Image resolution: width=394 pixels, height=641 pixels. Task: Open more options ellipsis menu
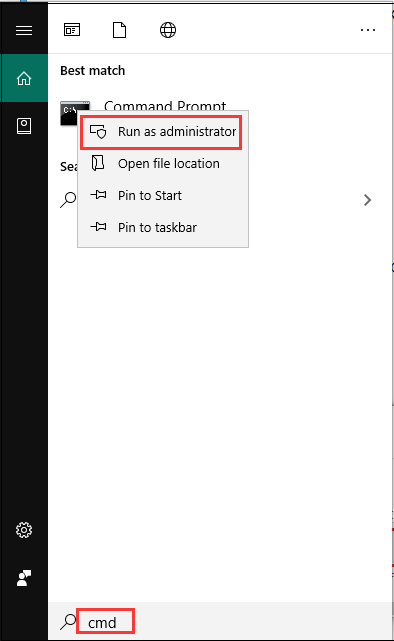click(x=368, y=30)
